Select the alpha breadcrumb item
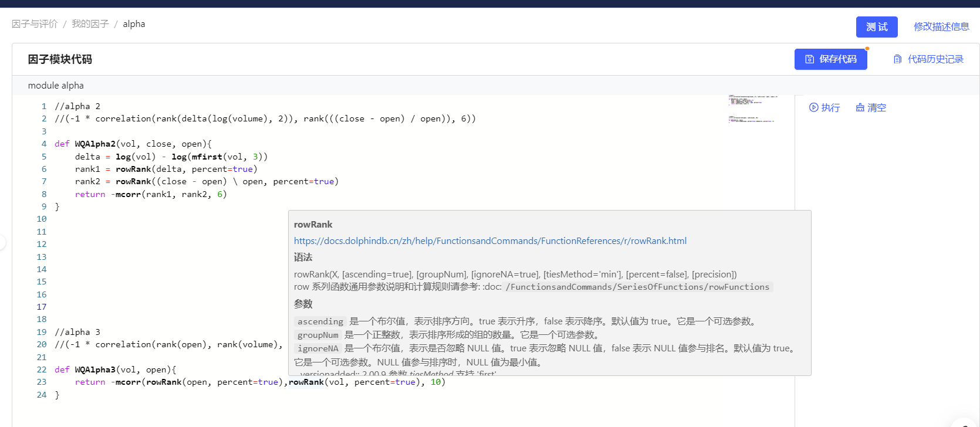 [134, 24]
